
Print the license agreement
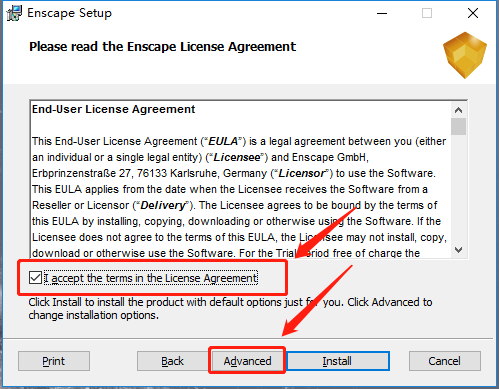tap(54, 361)
